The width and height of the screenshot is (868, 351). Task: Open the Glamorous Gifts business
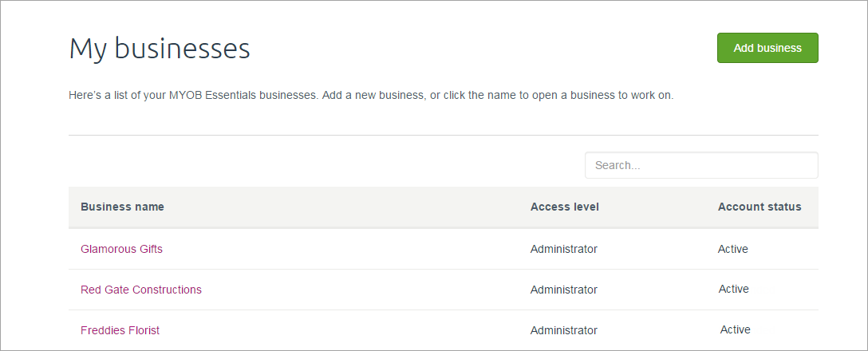(121, 249)
